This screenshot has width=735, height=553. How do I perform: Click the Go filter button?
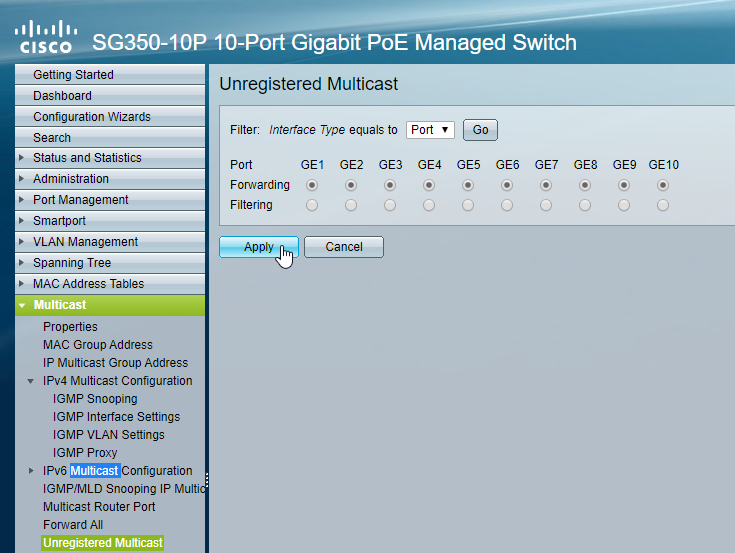coord(480,130)
